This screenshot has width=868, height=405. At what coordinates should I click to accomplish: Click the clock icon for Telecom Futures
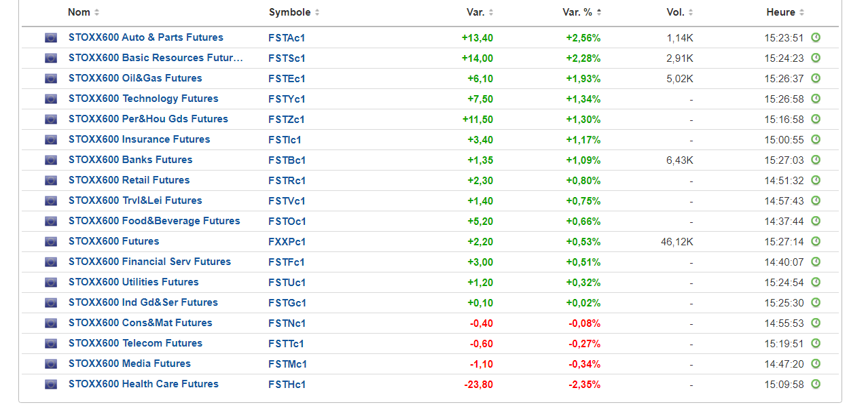[x=816, y=343]
